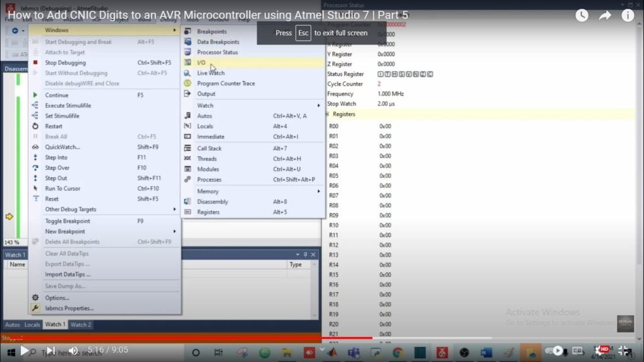Toggle the H flag in Status Register

point(394,74)
